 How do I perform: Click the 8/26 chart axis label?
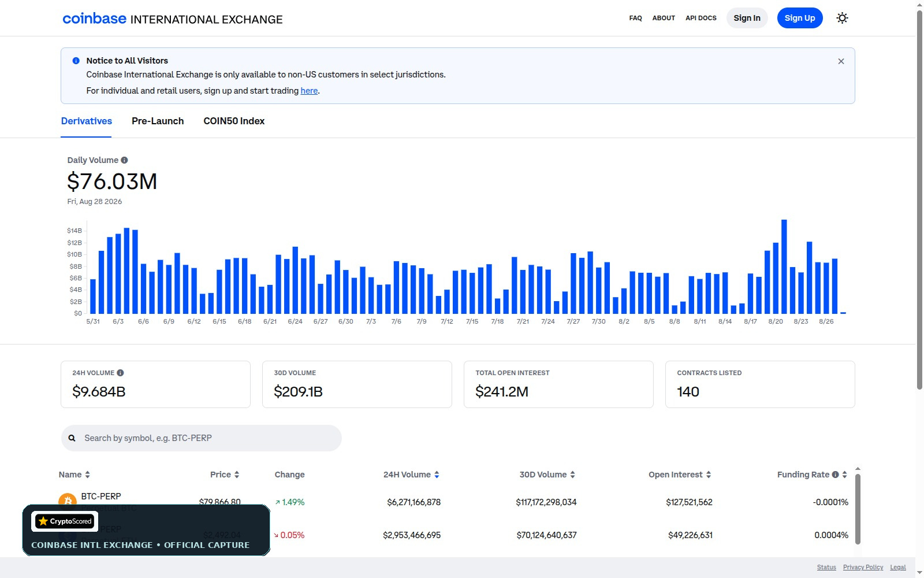826,321
